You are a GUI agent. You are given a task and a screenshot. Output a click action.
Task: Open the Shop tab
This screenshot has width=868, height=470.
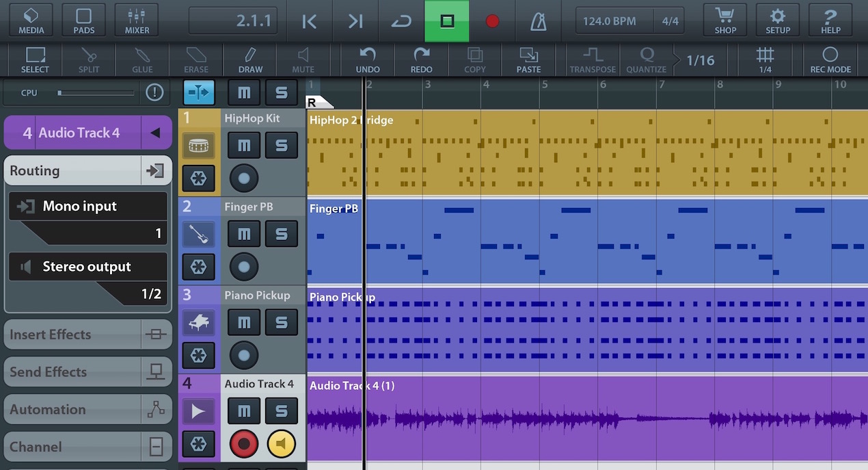pyautogui.click(x=725, y=21)
